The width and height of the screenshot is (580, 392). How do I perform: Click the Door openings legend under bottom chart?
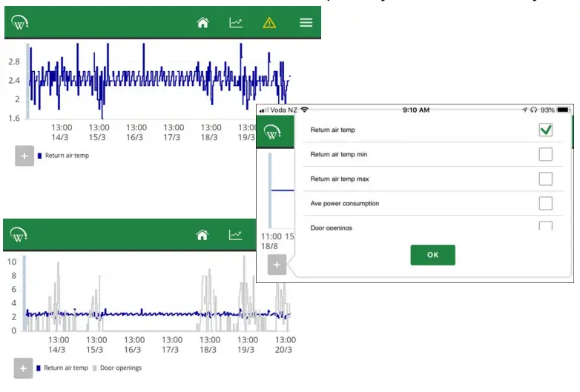click(117, 368)
